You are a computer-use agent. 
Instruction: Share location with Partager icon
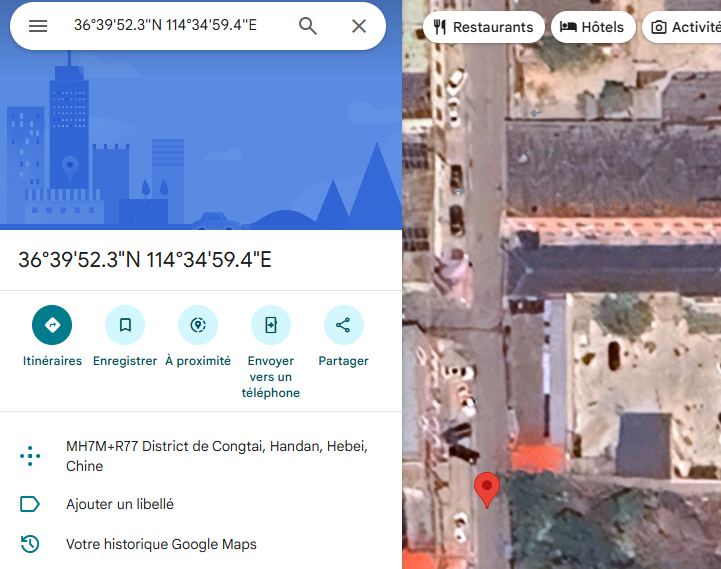pyautogui.click(x=343, y=325)
